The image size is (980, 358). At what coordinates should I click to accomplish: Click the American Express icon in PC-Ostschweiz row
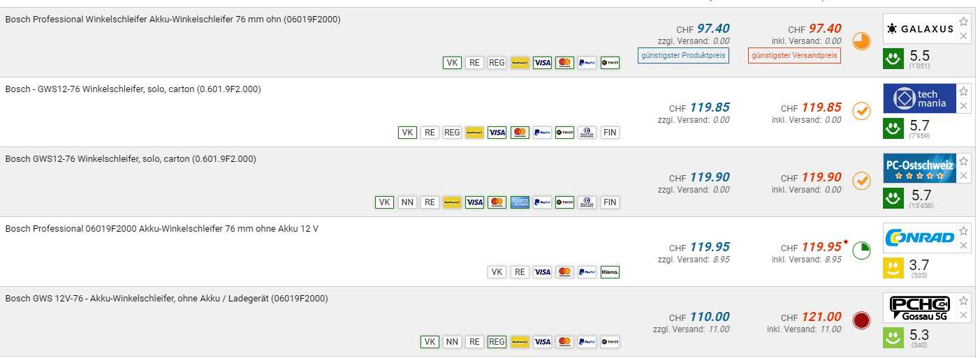520,202
